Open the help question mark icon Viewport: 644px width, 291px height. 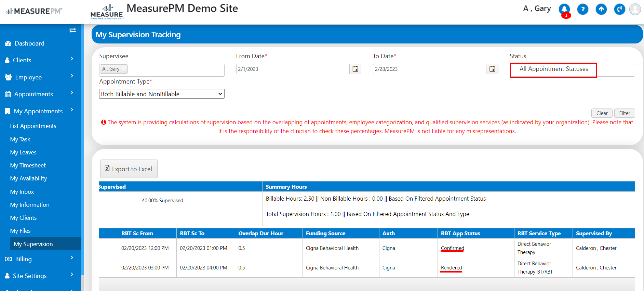tap(583, 9)
